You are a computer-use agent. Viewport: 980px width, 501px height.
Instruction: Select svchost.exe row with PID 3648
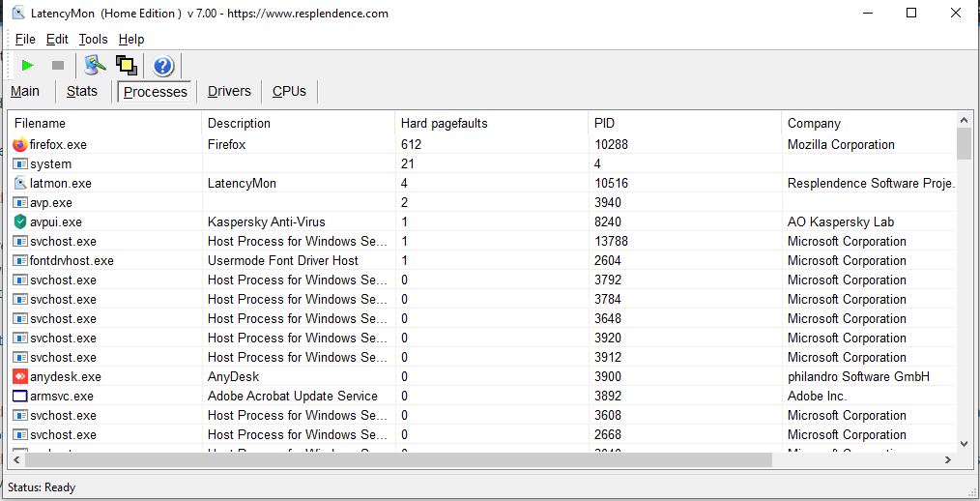point(482,318)
